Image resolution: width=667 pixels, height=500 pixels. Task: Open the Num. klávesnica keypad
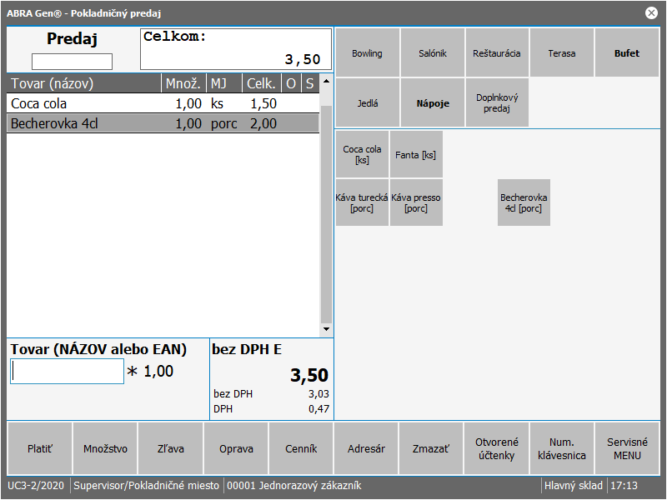[562, 449]
